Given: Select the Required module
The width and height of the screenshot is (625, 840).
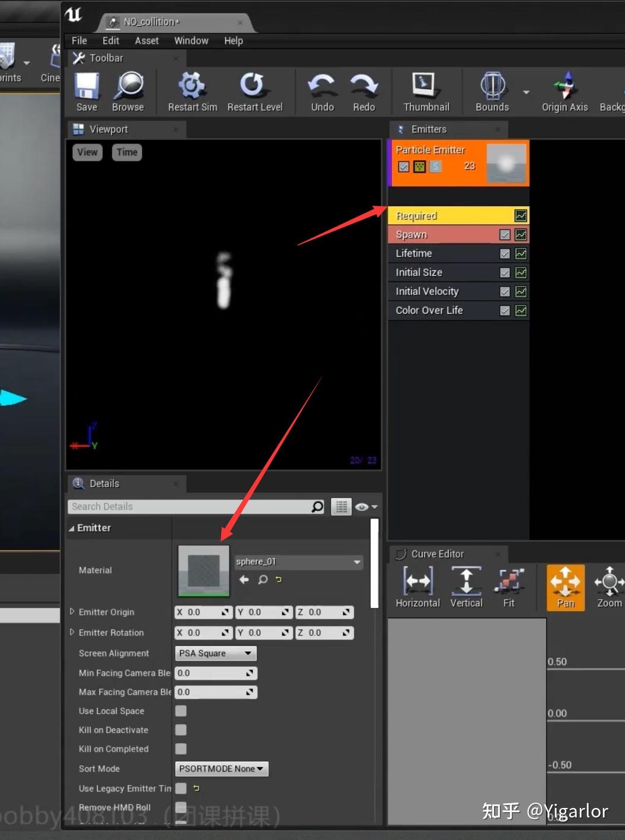Looking at the screenshot, I should pyautogui.click(x=458, y=216).
